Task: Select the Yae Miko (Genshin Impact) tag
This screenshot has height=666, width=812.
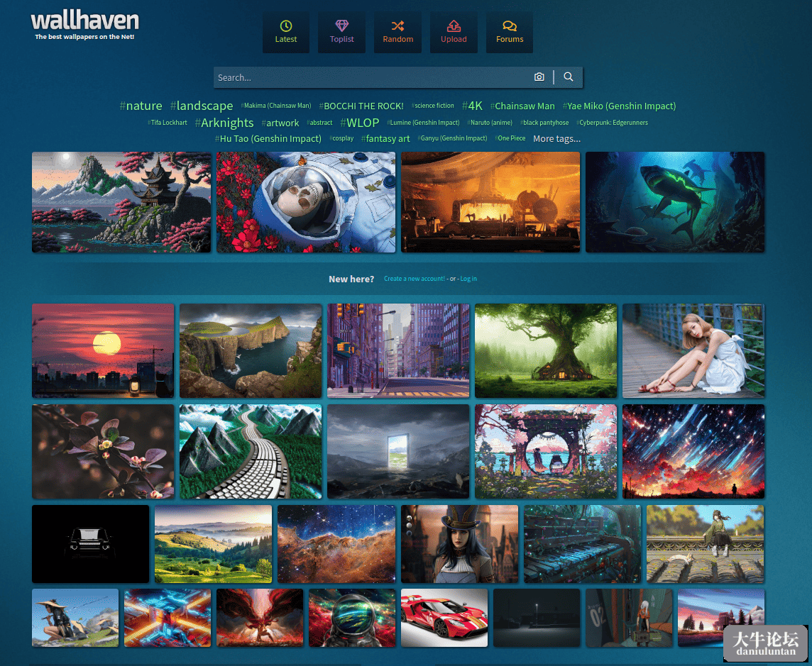Action: click(620, 106)
